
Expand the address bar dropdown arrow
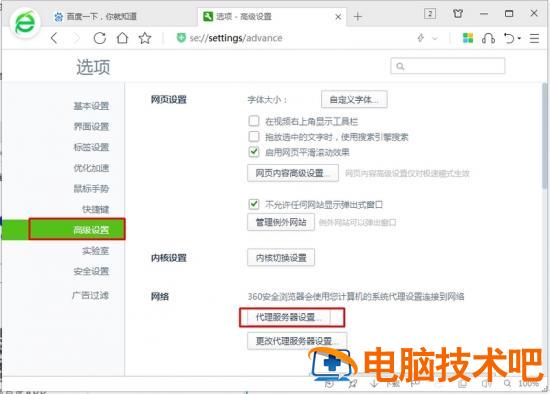[x=435, y=38]
